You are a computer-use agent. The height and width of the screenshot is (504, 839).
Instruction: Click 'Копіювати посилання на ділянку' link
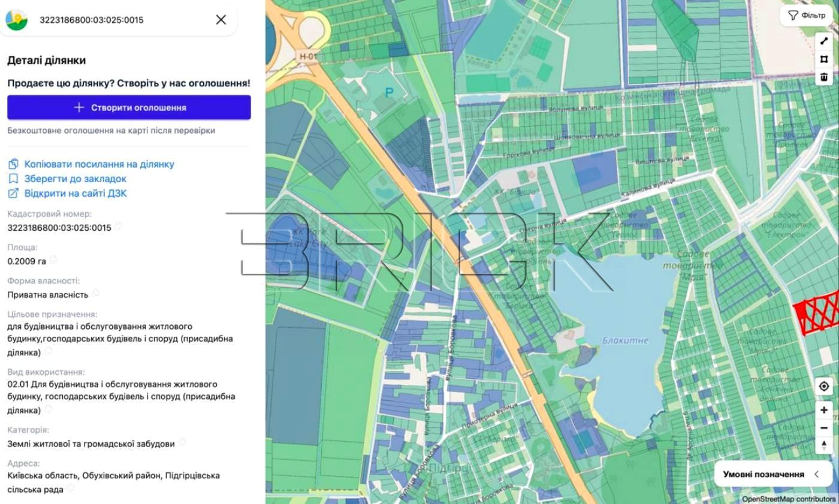[99, 164]
